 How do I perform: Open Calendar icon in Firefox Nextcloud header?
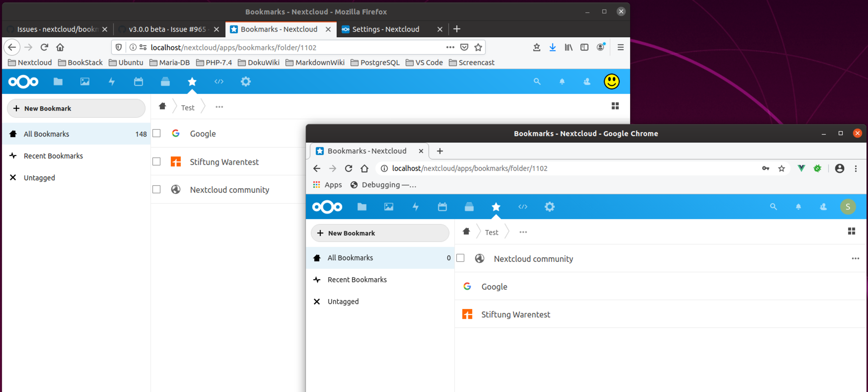click(x=138, y=81)
